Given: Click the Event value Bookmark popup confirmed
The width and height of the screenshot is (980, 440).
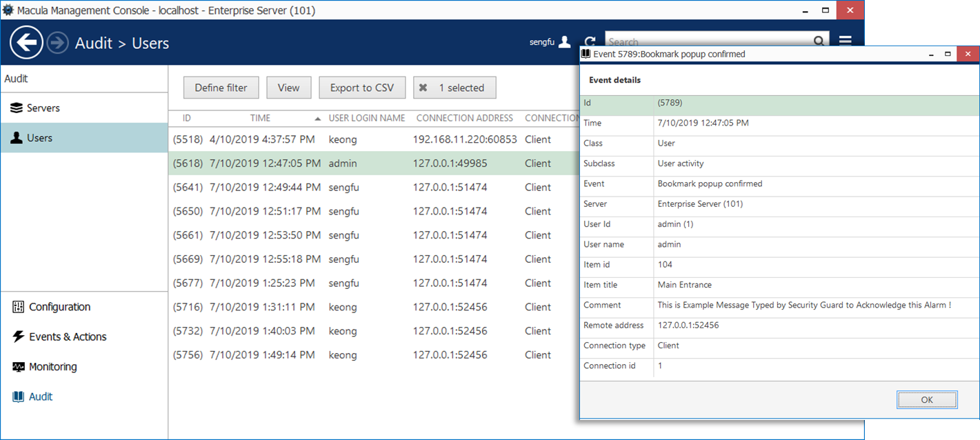Looking at the screenshot, I should (710, 183).
